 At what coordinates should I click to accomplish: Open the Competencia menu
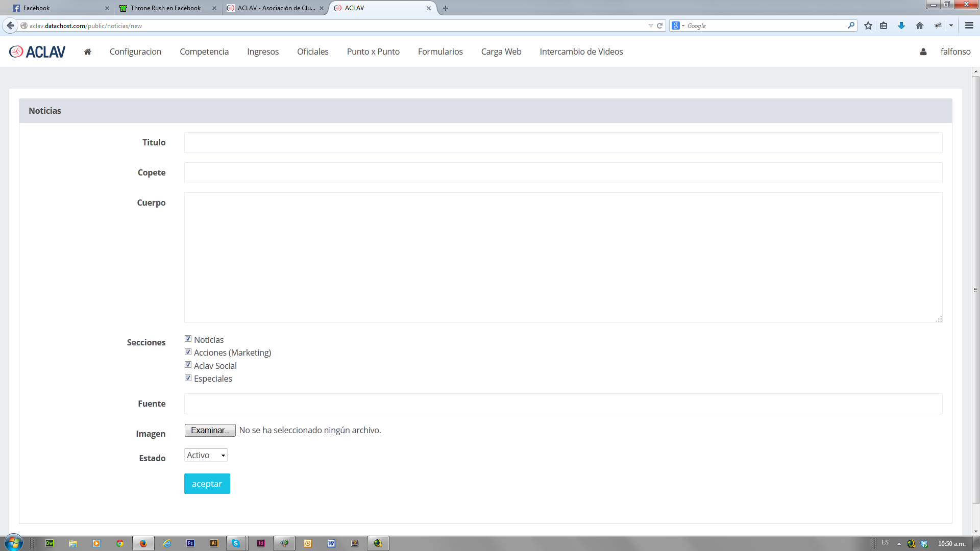204,52
